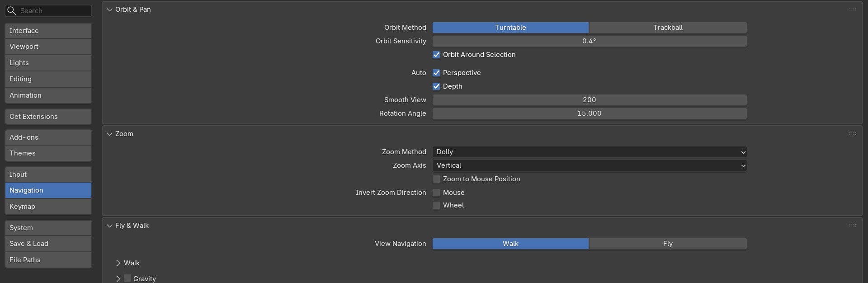The width and height of the screenshot is (868, 283).
Task: Open the Lights preferences section
Action: click(48, 63)
